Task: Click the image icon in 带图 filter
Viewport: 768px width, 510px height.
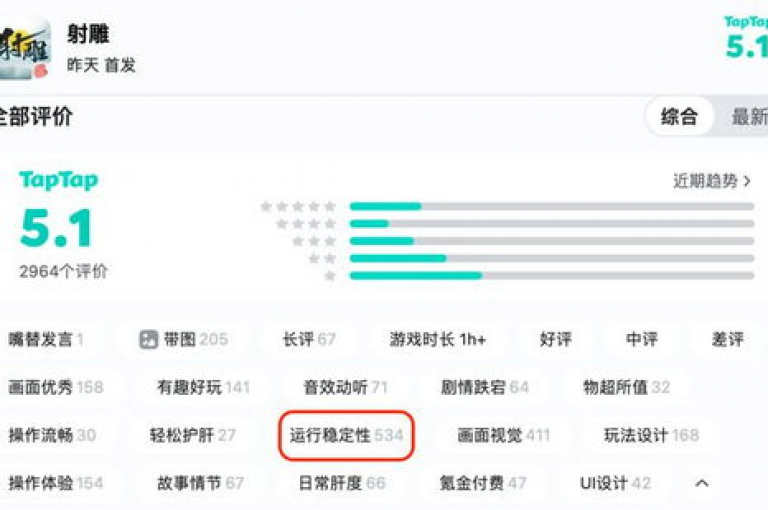Action: (148, 339)
